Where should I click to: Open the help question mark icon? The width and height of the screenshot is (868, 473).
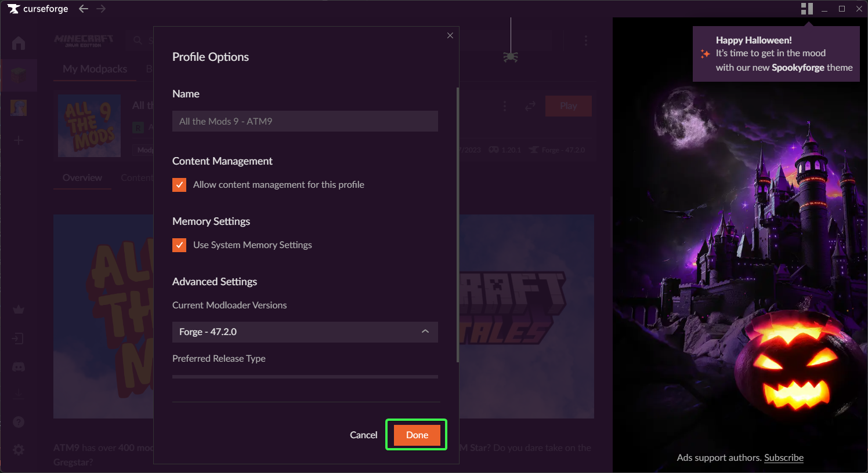pos(19,422)
